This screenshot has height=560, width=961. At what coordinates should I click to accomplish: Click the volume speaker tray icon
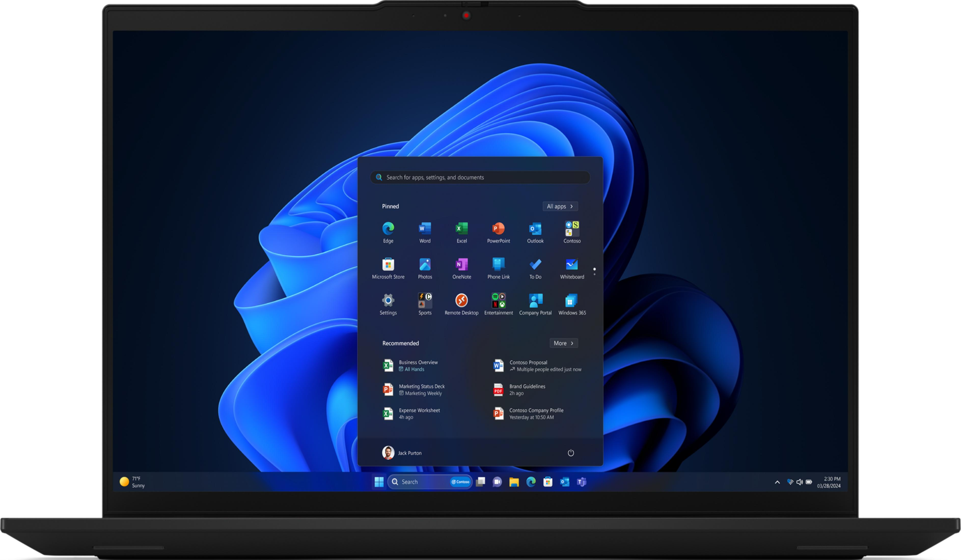pyautogui.click(x=800, y=482)
